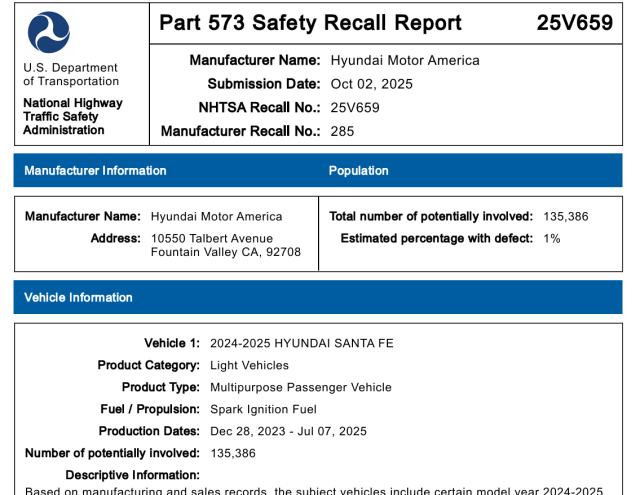This screenshot has height=495, width=640.
Task: Click the Part 573 Safety Recall Report title
Action: pos(310,23)
